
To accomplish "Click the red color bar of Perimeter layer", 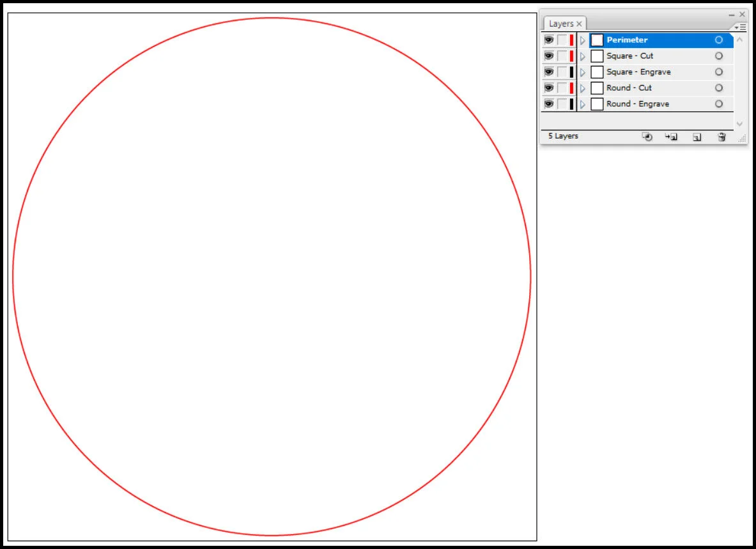I will 571,40.
